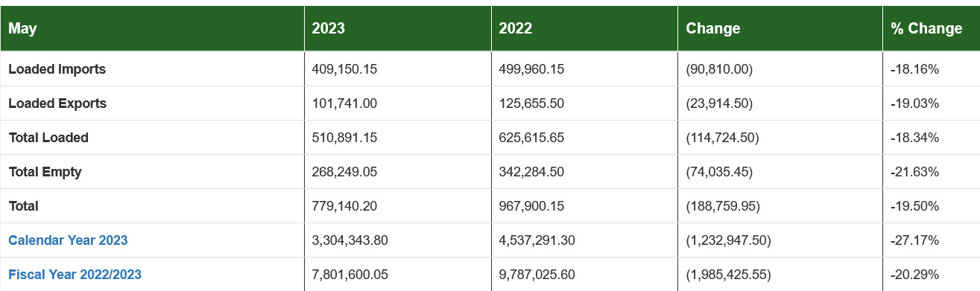980x291 pixels.
Task: Open the Fiscal Year 2022/2023 link
Action: 75,275
